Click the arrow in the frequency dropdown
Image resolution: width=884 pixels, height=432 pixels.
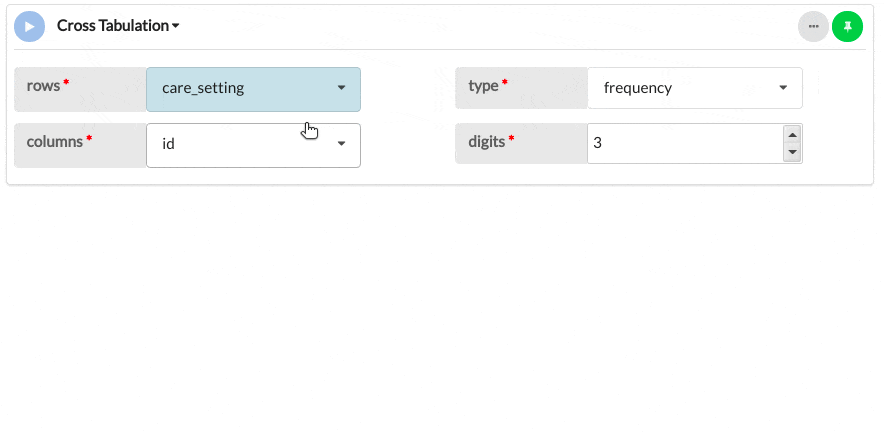783,88
